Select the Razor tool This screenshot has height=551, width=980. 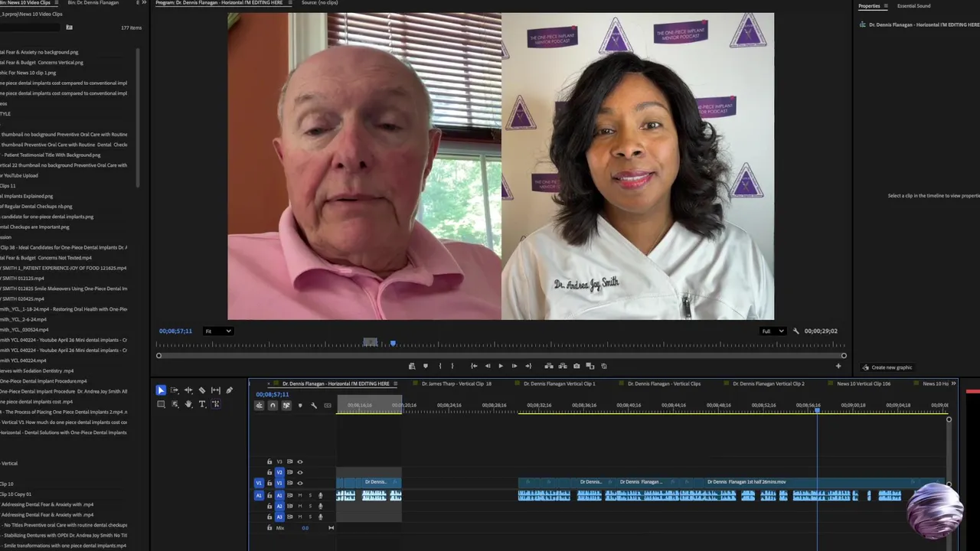point(201,390)
